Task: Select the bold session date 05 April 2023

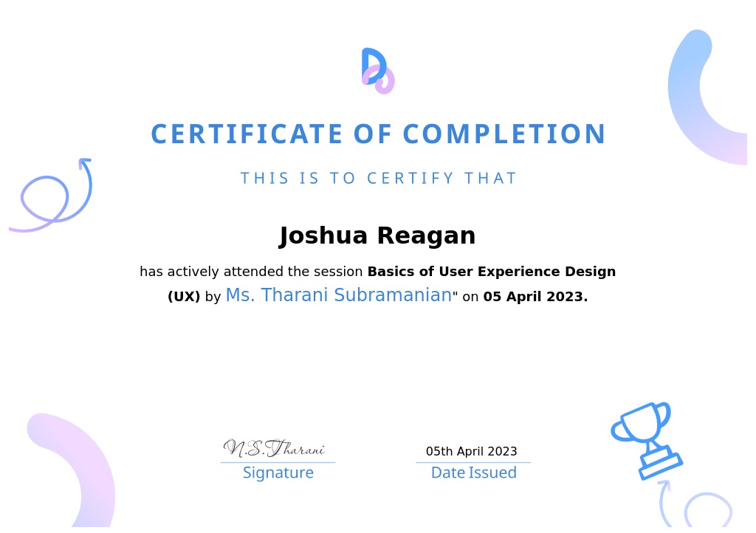Action: (x=535, y=297)
